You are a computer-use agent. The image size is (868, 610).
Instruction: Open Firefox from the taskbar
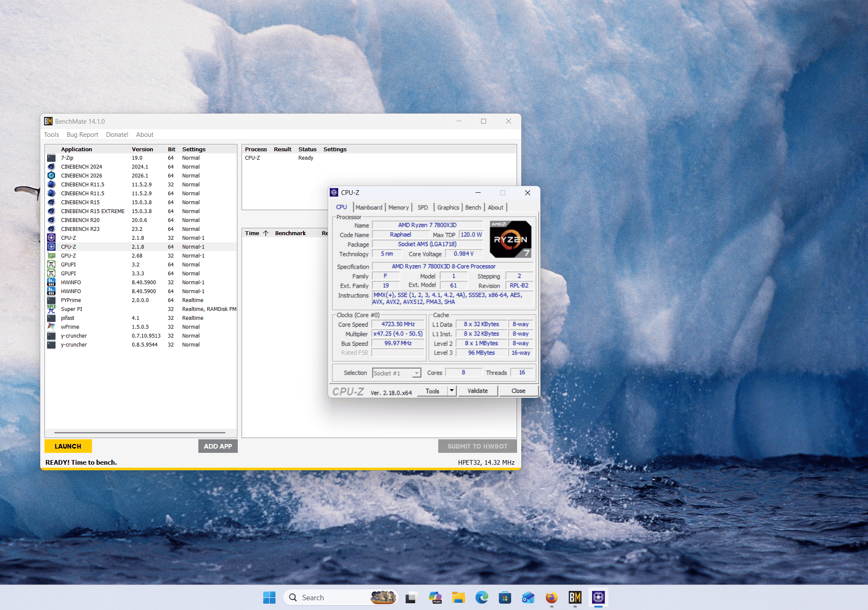551,597
